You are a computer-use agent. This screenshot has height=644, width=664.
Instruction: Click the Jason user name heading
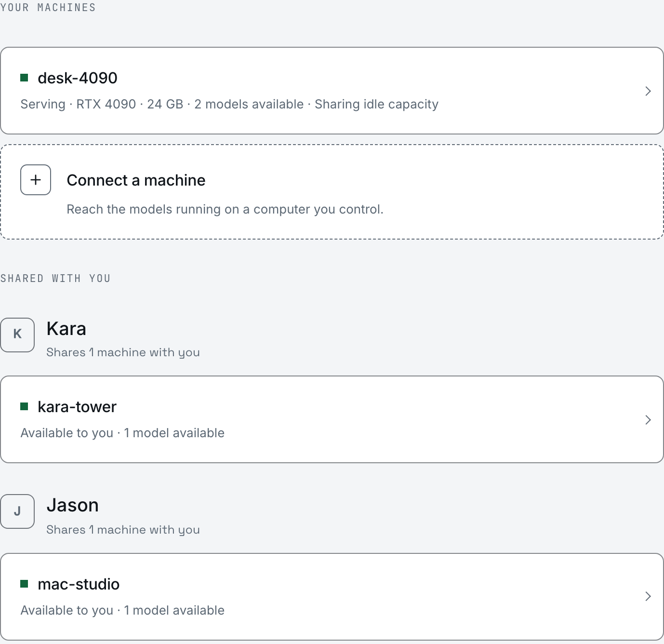[x=73, y=505]
